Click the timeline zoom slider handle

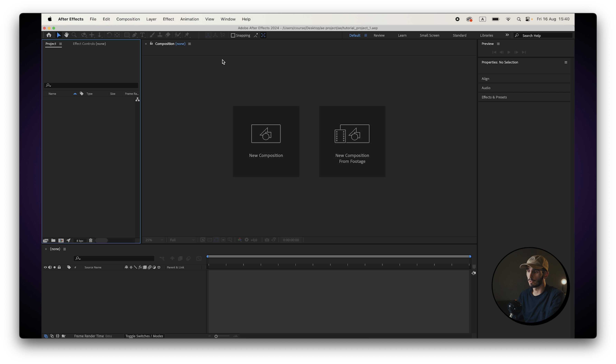point(216,336)
